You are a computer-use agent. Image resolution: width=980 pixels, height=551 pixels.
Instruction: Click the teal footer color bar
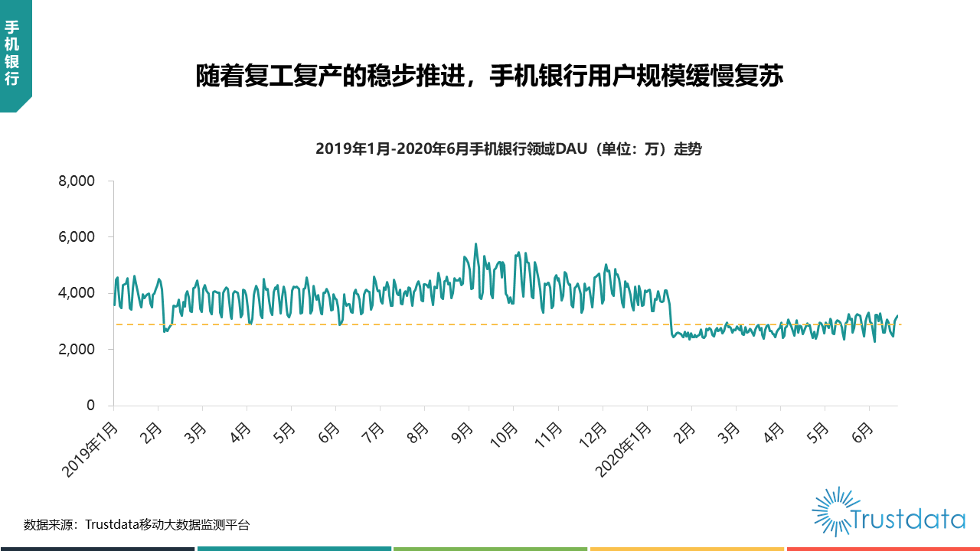pos(294,548)
